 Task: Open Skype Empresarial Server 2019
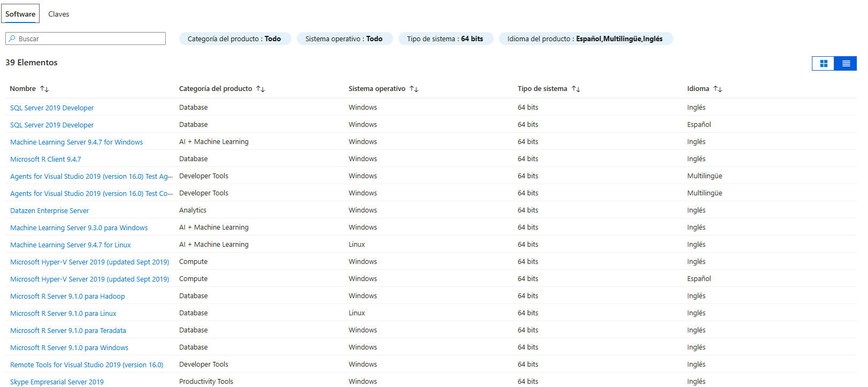point(57,382)
